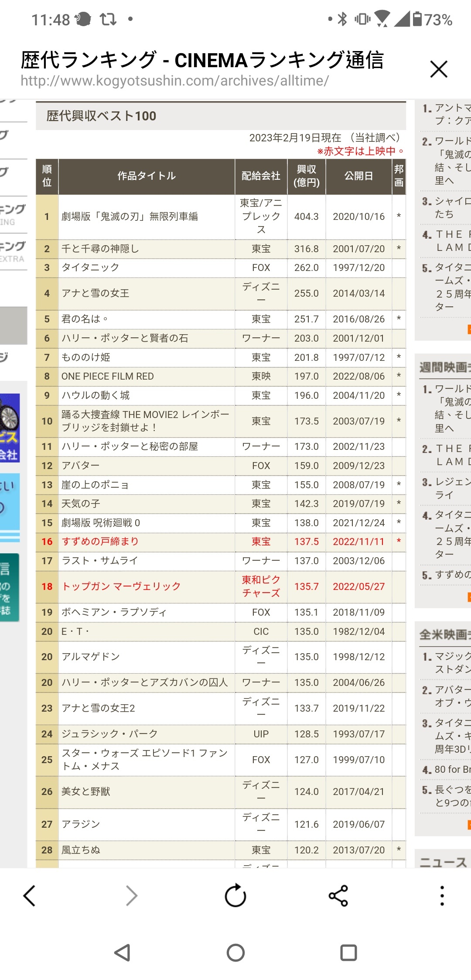
Task: Tap the battery 73% status indicator
Action: tap(433, 19)
